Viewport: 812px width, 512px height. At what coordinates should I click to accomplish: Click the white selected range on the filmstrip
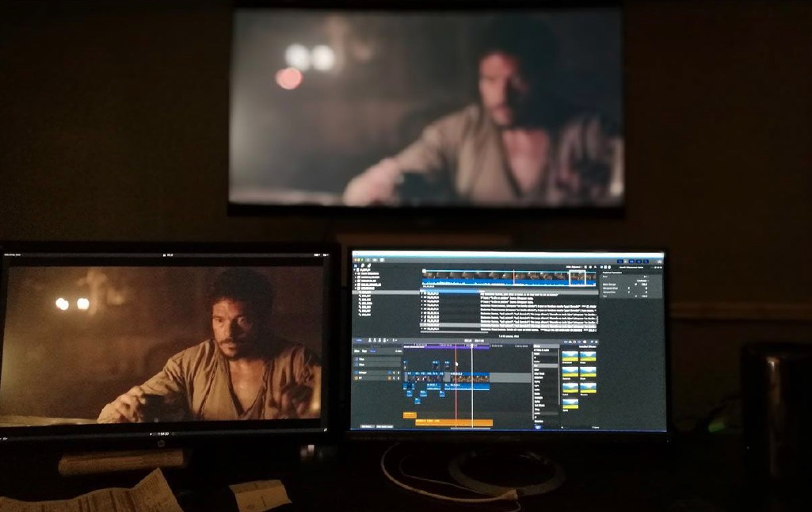pos(578,278)
